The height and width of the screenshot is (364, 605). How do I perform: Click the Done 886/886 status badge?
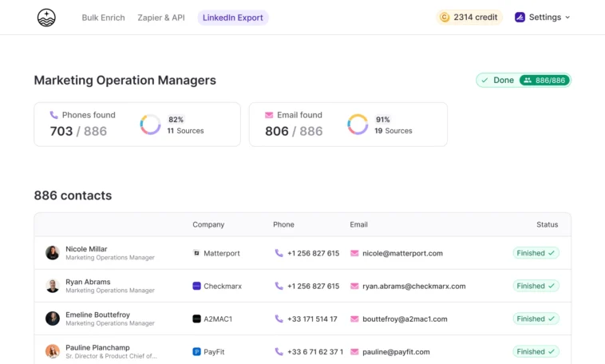[x=523, y=80]
